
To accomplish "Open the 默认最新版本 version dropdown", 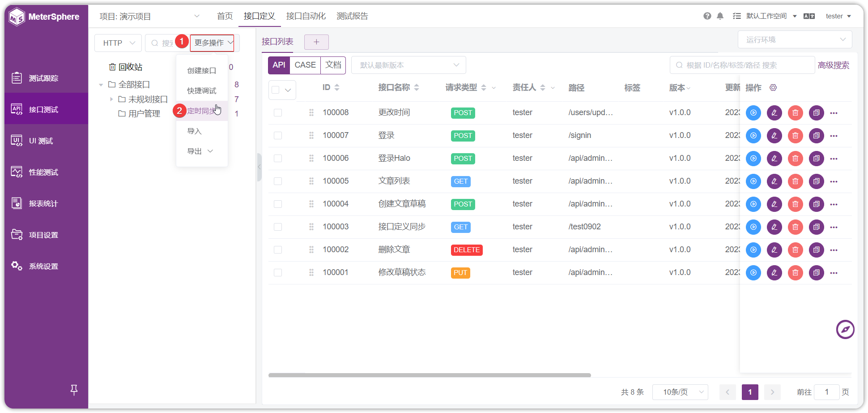I will (408, 65).
